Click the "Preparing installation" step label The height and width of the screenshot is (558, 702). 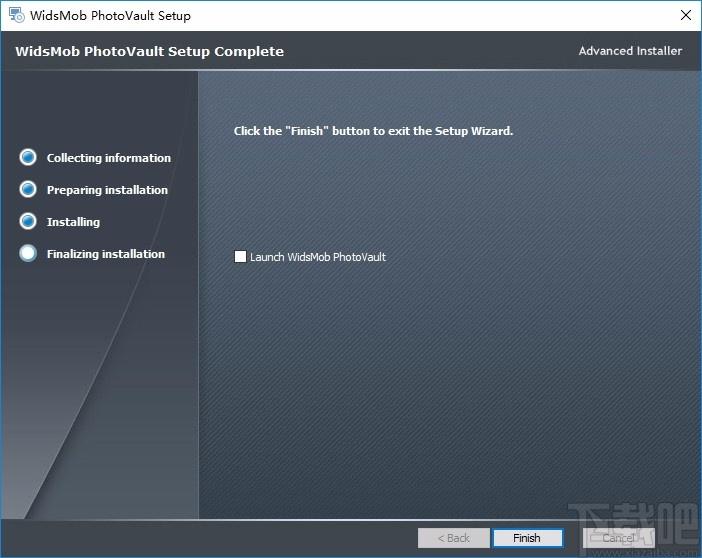pos(107,190)
